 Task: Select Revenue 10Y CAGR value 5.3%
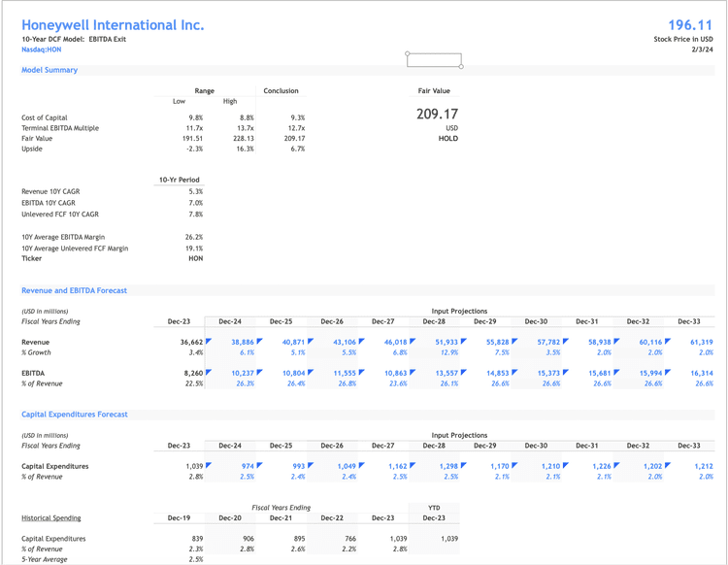(x=196, y=192)
